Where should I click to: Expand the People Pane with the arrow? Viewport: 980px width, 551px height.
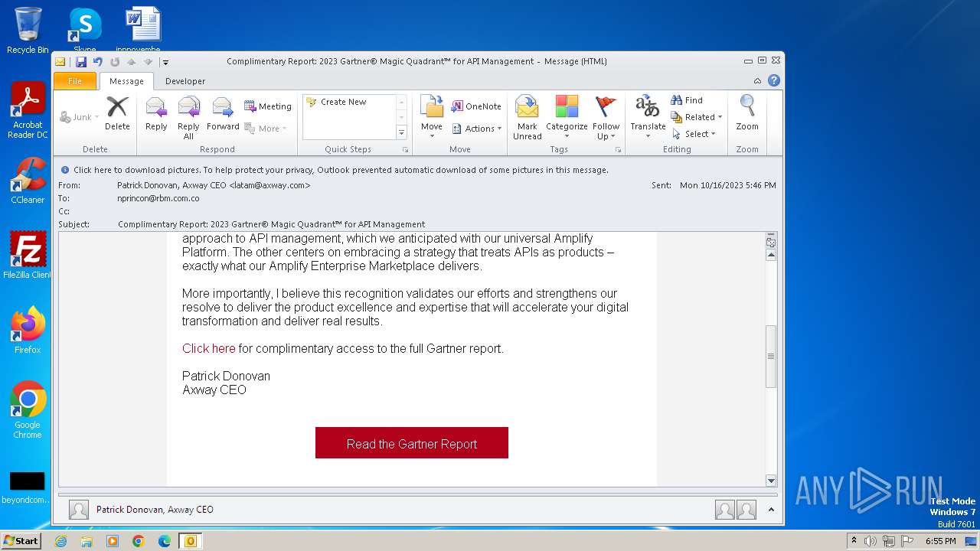tap(771, 510)
